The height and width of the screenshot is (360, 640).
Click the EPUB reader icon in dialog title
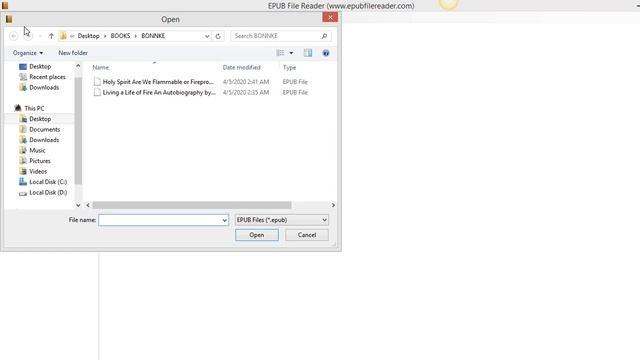point(9,19)
